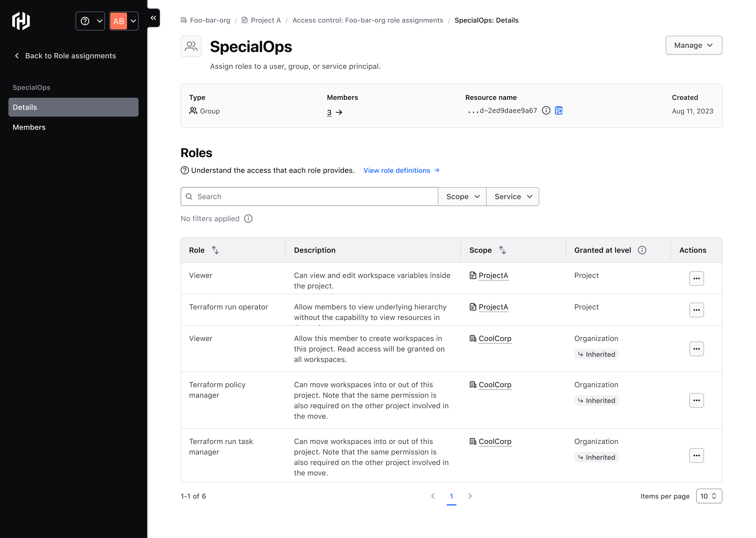Click the Created date Aug 11, 2023

(x=692, y=111)
